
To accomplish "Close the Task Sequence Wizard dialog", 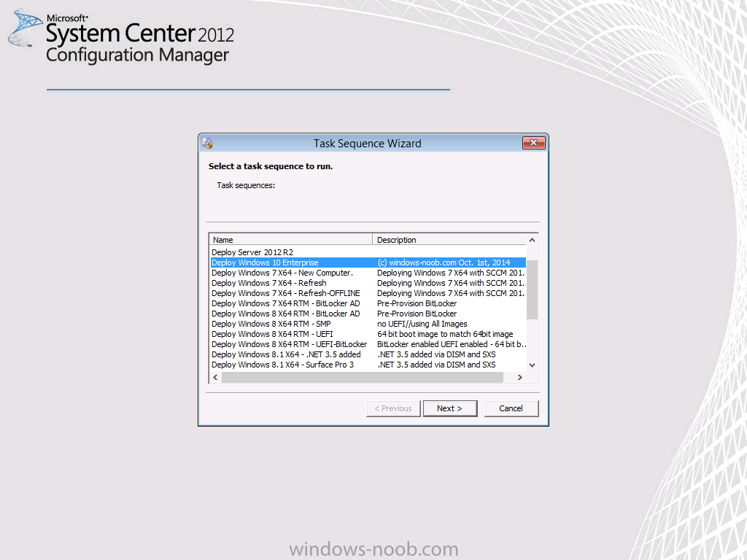I will pos(533,143).
